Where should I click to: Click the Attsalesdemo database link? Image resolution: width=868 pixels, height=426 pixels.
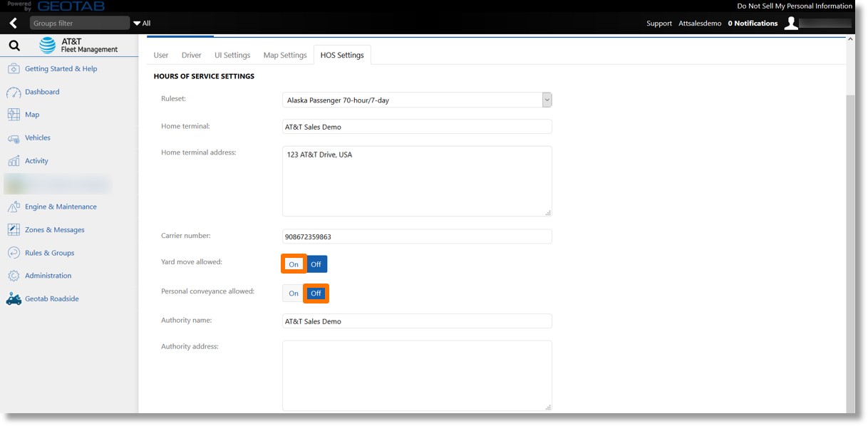[700, 24]
